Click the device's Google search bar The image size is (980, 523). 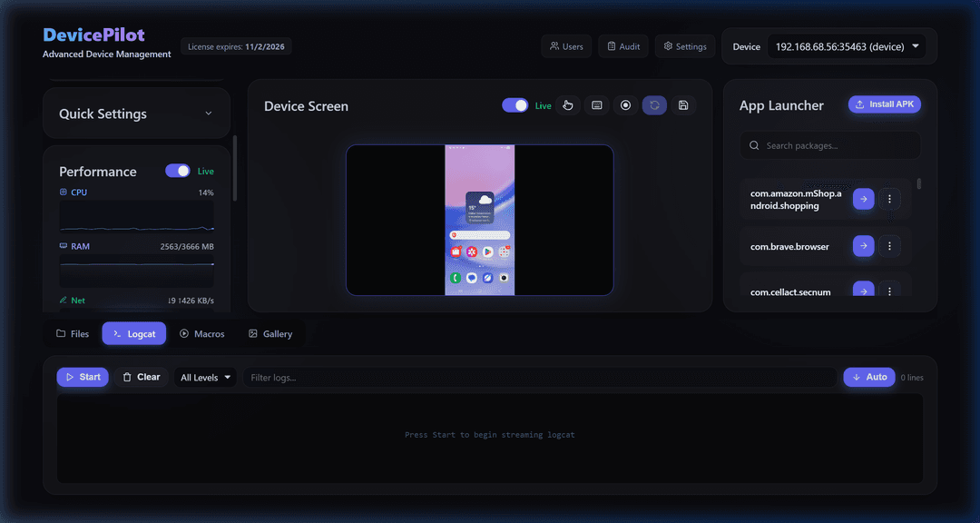(x=479, y=235)
